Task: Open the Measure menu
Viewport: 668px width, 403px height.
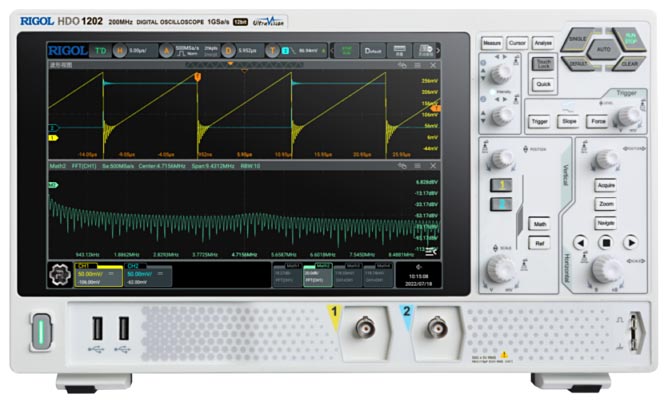Action: coord(491,44)
